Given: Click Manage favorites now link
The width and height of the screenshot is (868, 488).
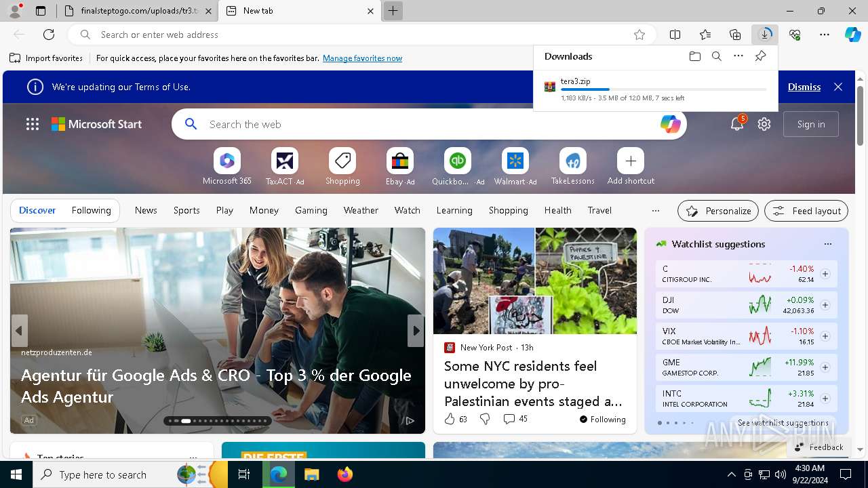Looking at the screenshot, I should pos(362,58).
